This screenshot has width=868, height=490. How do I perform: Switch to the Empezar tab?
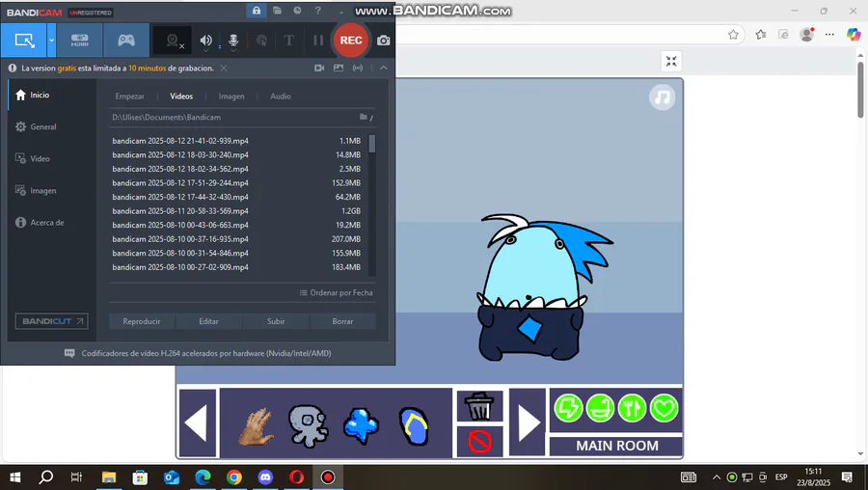coord(129,96)
